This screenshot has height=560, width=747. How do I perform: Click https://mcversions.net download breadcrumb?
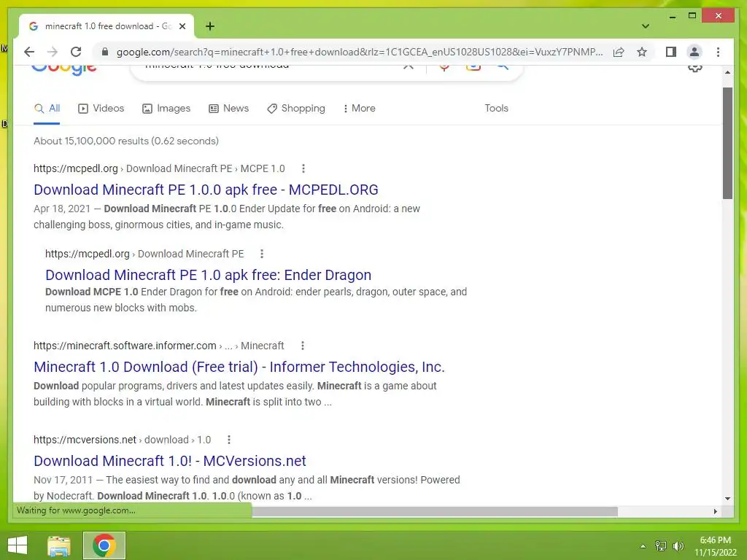tap(122, 440)
